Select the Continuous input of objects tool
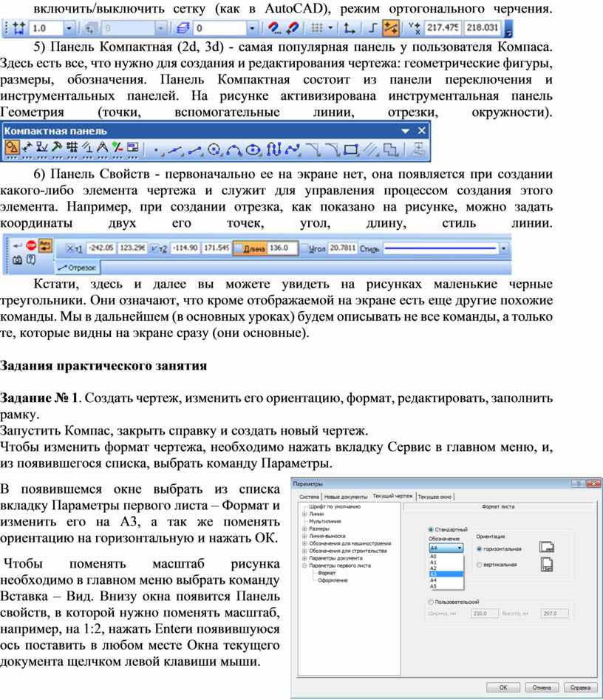Viewport: 603px width, 700px height. click(x=273, y=149)
